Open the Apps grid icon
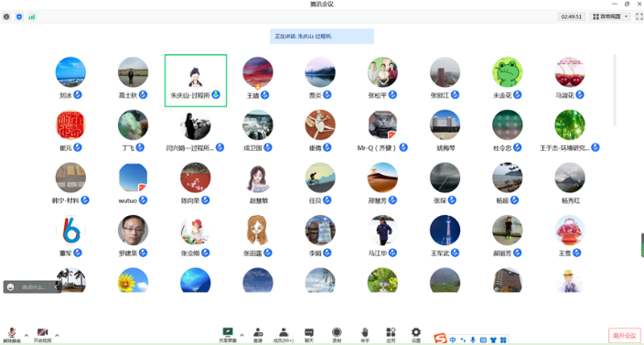The width and height of the screenshot is (644, 345). click(x=391, y=334)
